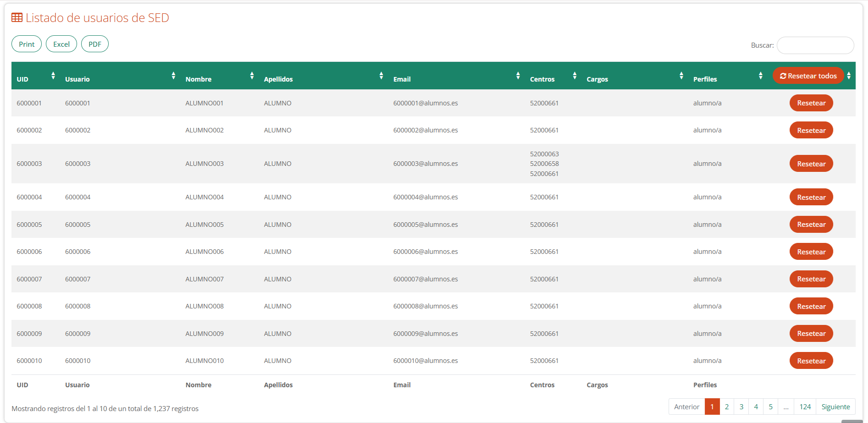Image resolution: width=868 pixels, height=423 pixels.
Task: Select page 5 in pagination
Action: [x=771, y=407]
